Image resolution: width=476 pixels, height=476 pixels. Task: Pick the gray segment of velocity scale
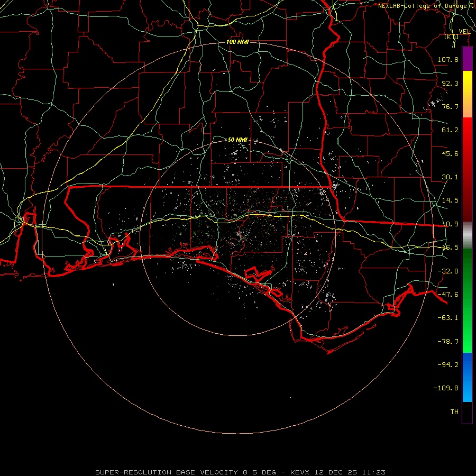[x=467, y=235]
